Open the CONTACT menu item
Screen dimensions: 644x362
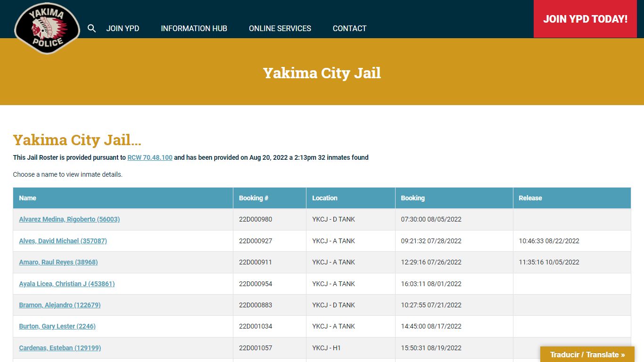(x=349, y=28)
